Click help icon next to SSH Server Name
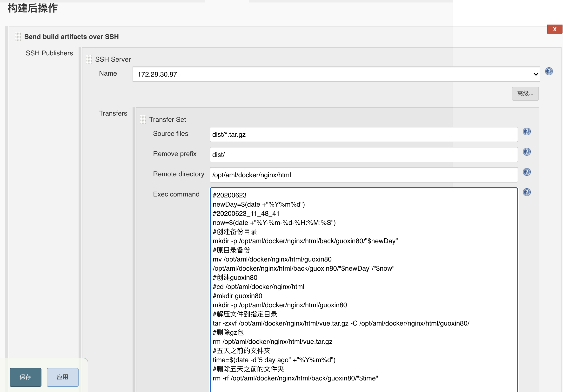 [549, 71]
